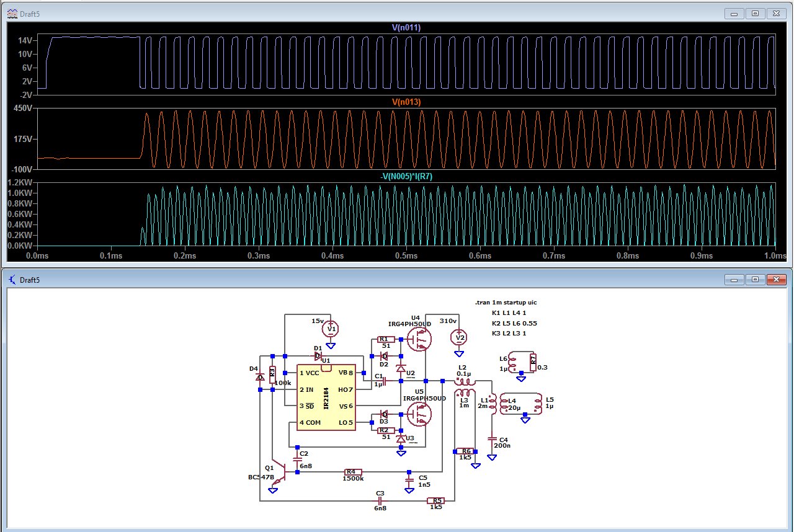Select resistor R6 symbol
This screenshot has width=794, height=532.
[x=465, y=451]
